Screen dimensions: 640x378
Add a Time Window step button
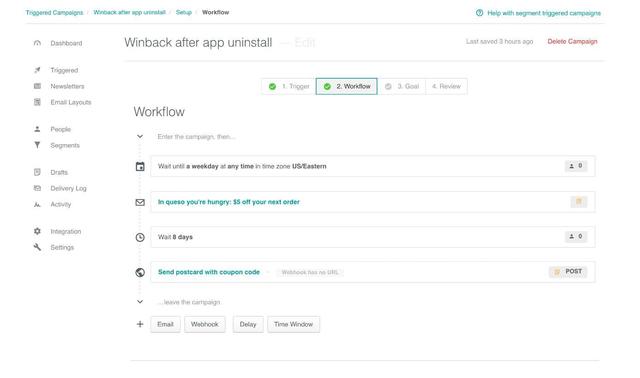tap(293, 324)
